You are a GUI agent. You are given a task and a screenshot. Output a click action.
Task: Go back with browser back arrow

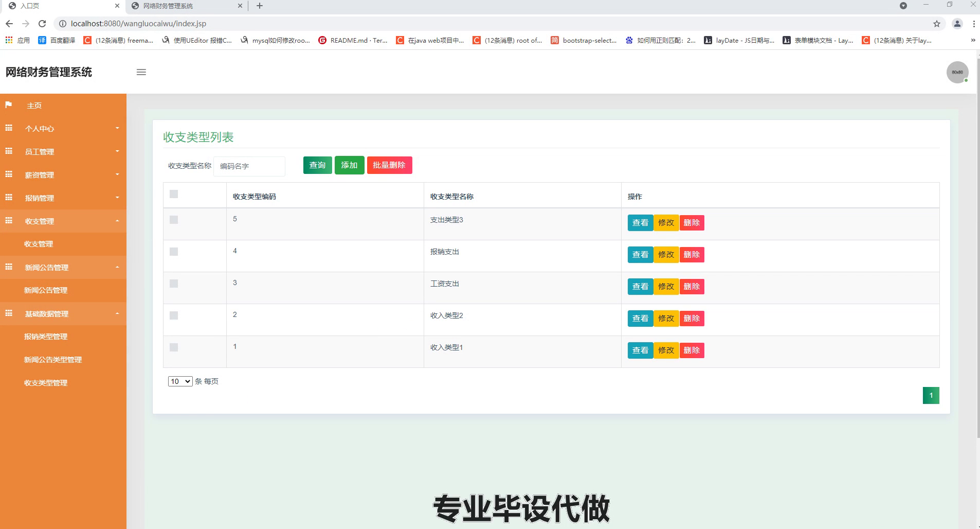point(9,24)
